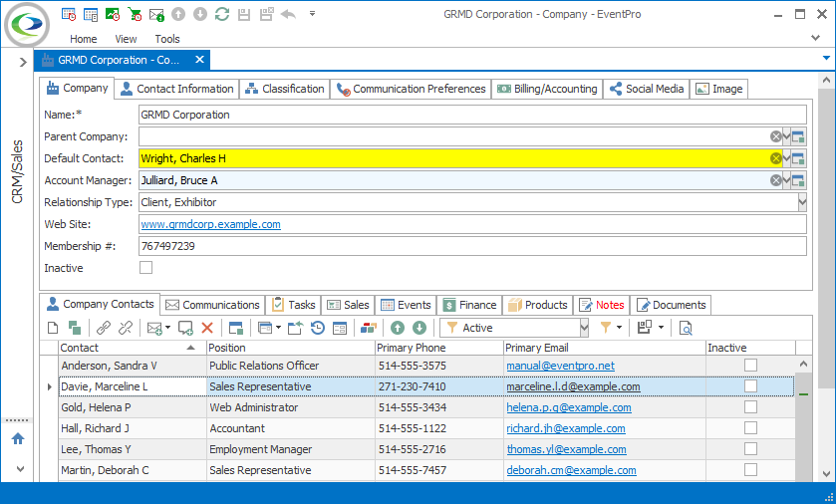This screenshot has height=504, width=836.
Task: Toggle Inactive checkbox for Anderson, Sandra V
Action: tap(750, 365)
